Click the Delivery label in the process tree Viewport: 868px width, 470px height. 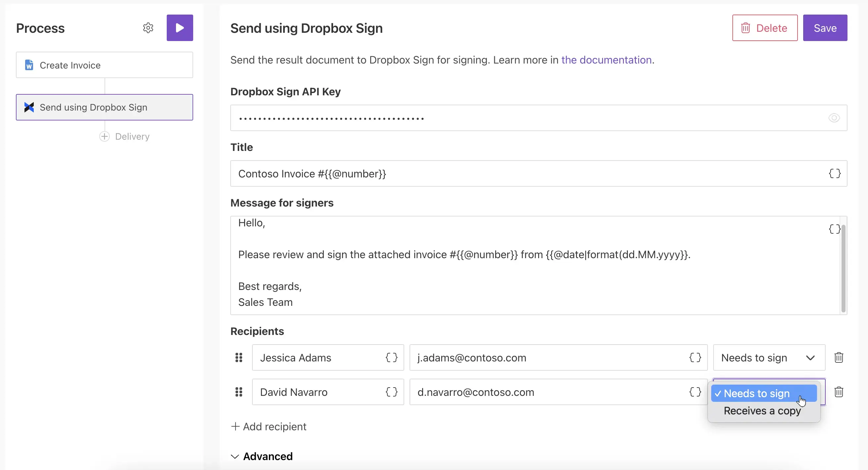[132, 136]
